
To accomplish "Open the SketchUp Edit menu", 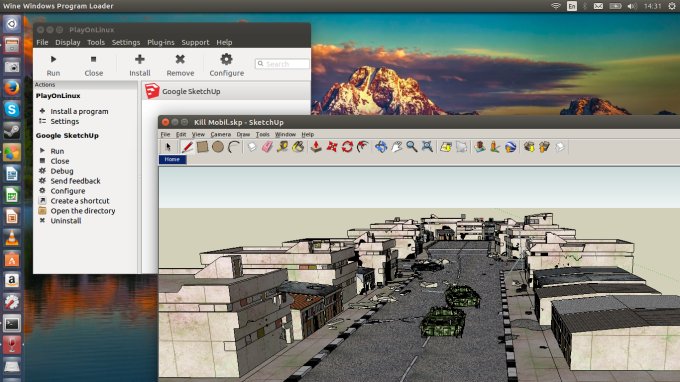I will [x=181, y=134].
